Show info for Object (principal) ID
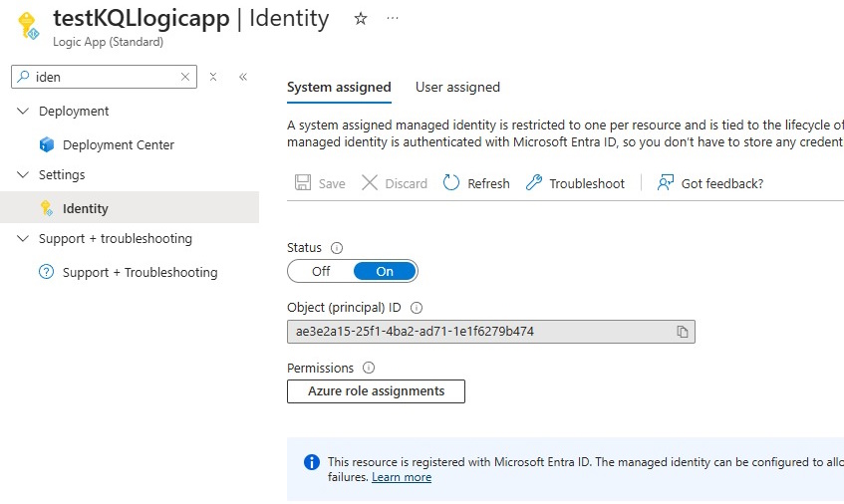The width and height of the screenshot is (844, 504). 417,308
